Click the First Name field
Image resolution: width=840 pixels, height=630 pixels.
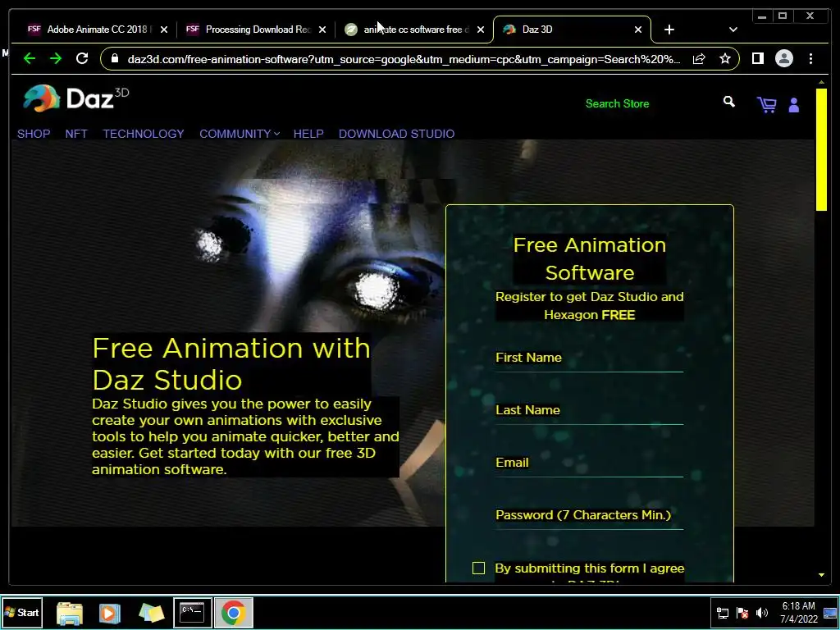click(589, 358)
